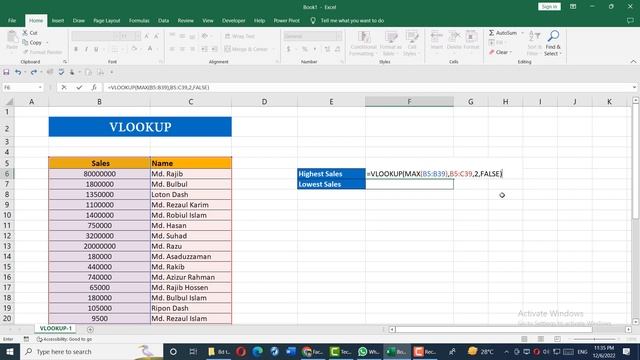The width and height of the screenshot is (640, 360).
Task: Apply italic formatting
Action: tap(86, 49)
